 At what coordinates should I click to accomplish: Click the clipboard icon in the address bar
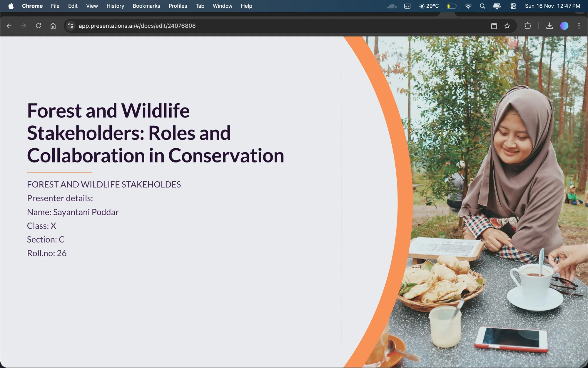click(494, 26)
